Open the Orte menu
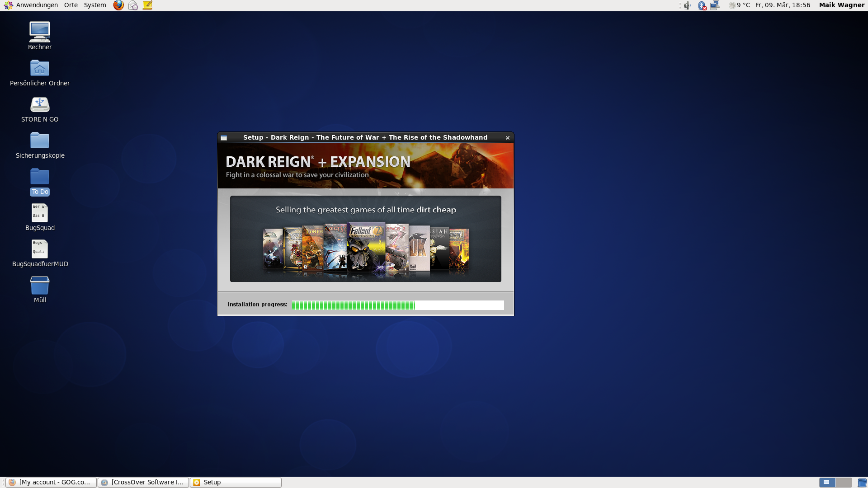This screenshot has width=868, height=488. [71, 5]
